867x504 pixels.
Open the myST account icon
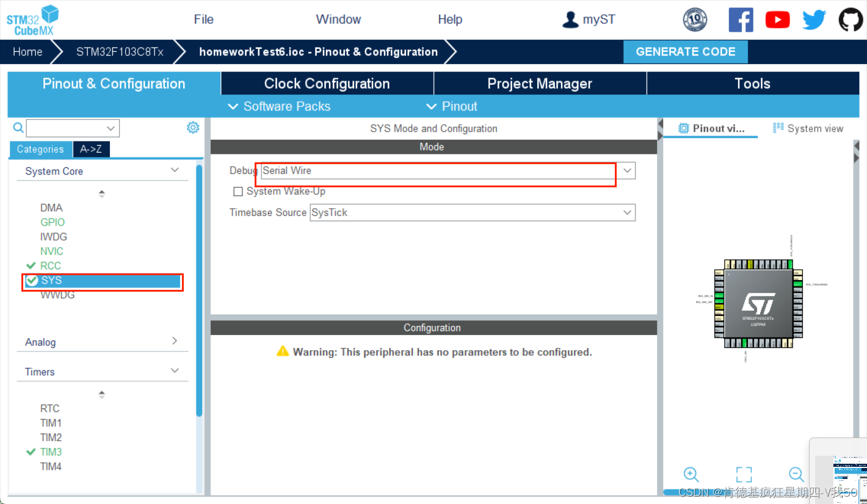pyautogui.click(x=570, y=20)
